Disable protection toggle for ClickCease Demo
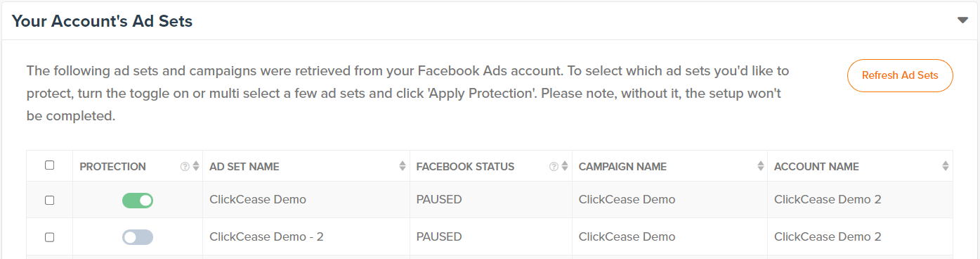The width and height of the screenshot is (980, 259). point(138,201)
